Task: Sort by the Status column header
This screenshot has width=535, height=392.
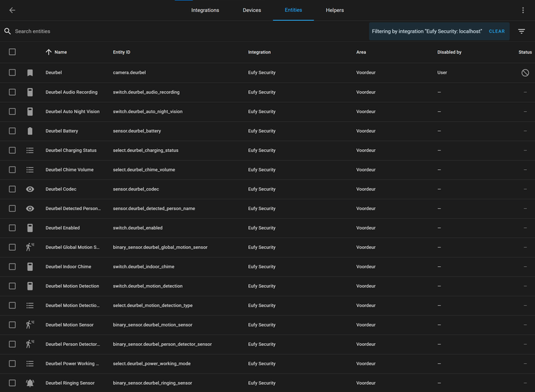Action: point(525,52)
